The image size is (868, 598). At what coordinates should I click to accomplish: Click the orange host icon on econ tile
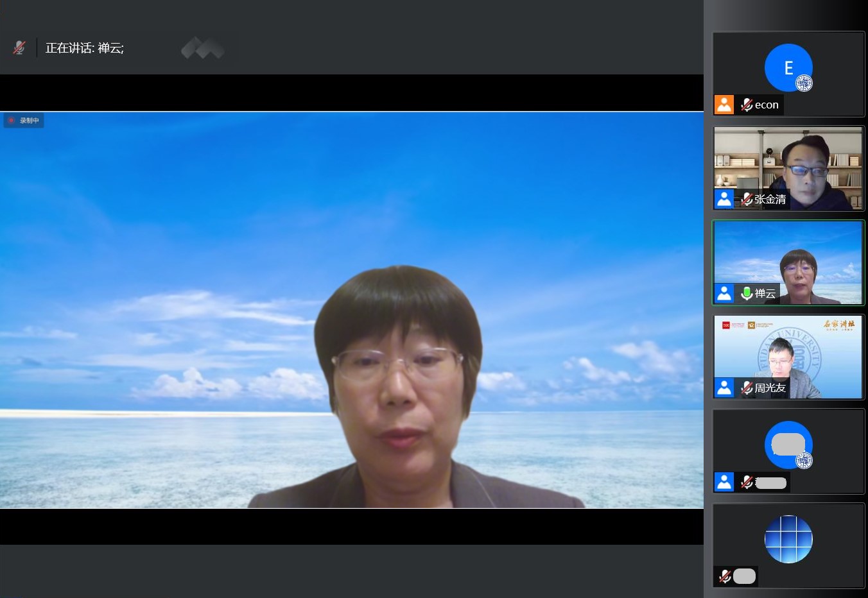point(724,105)
